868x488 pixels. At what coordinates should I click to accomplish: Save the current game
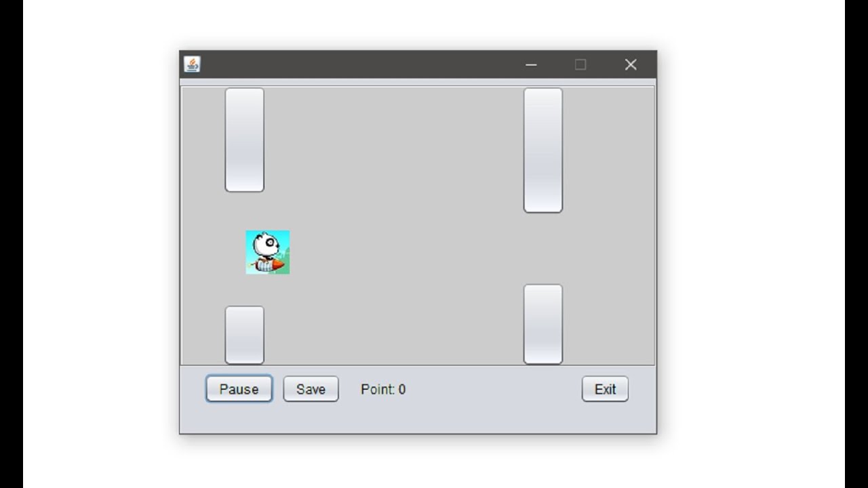311,389
